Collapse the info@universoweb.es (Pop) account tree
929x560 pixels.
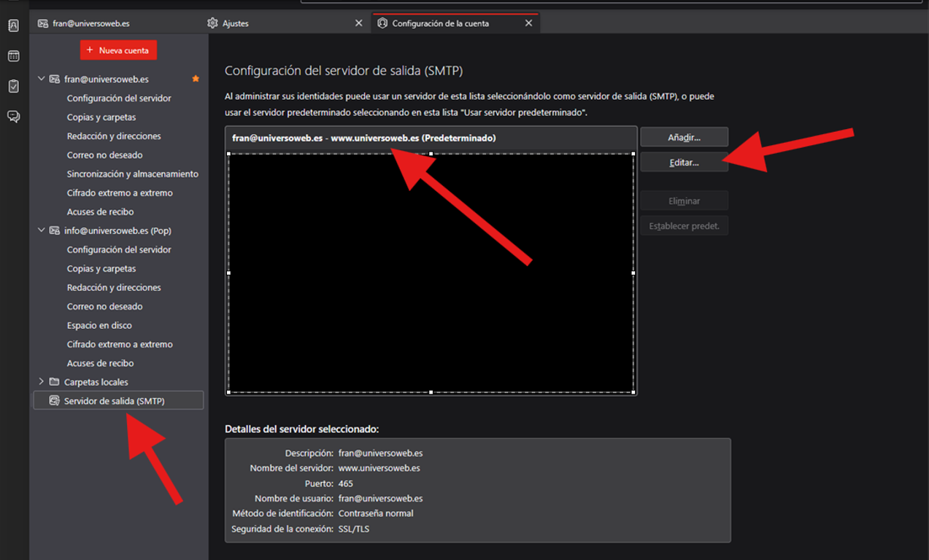click(x=41, y=230)
